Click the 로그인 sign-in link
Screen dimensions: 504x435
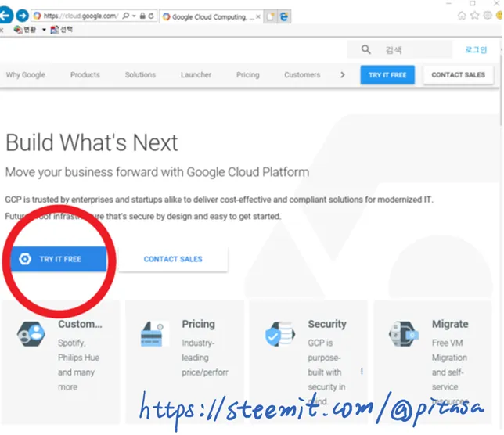coord(476,50)
